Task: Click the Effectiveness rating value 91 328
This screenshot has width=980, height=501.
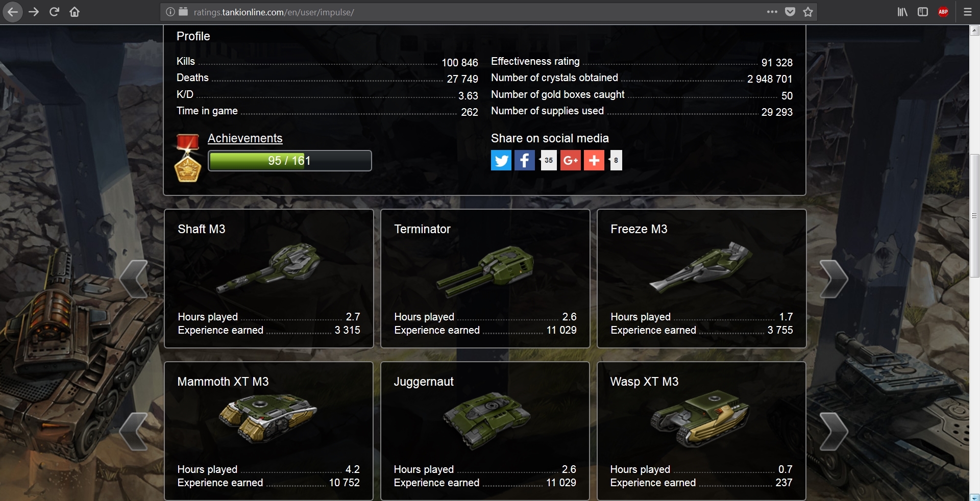Action: click(x=777, y=62)
